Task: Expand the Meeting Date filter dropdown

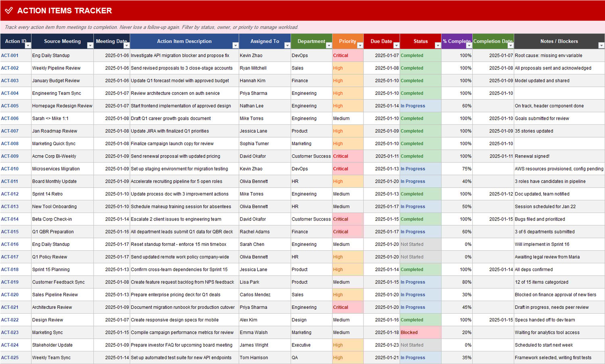Action: coord(126,45)
